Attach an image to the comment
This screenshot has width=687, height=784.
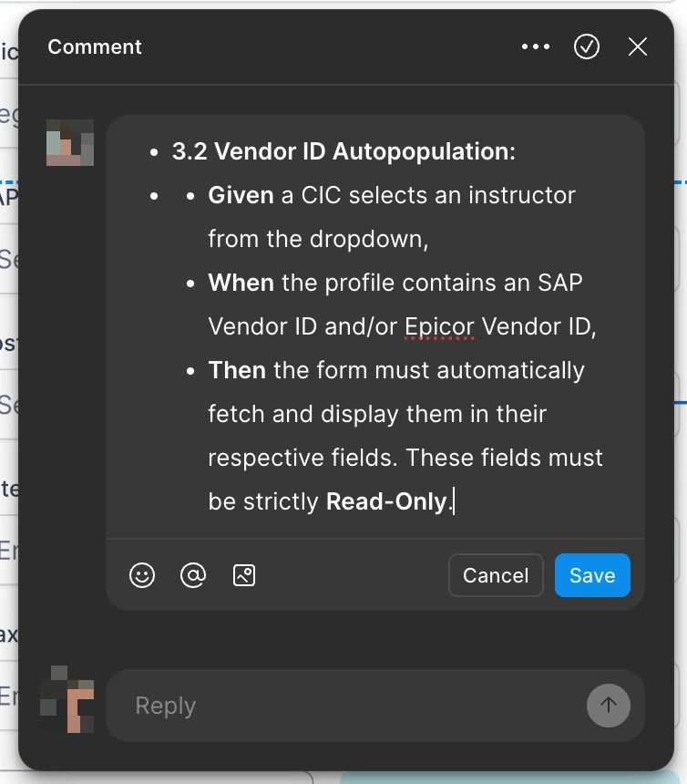[244, 575]
